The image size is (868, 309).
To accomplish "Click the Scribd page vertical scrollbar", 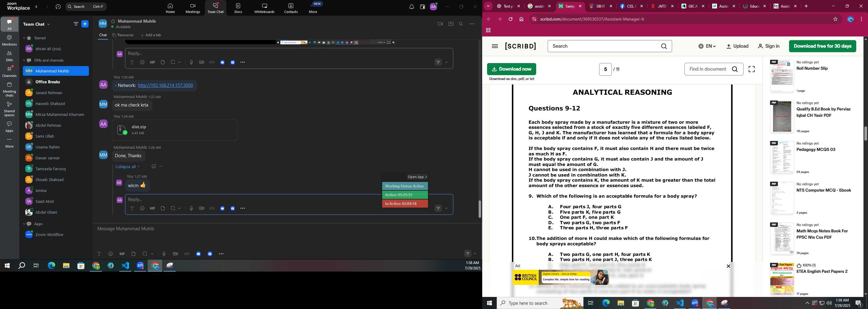I will click(865, 133).
